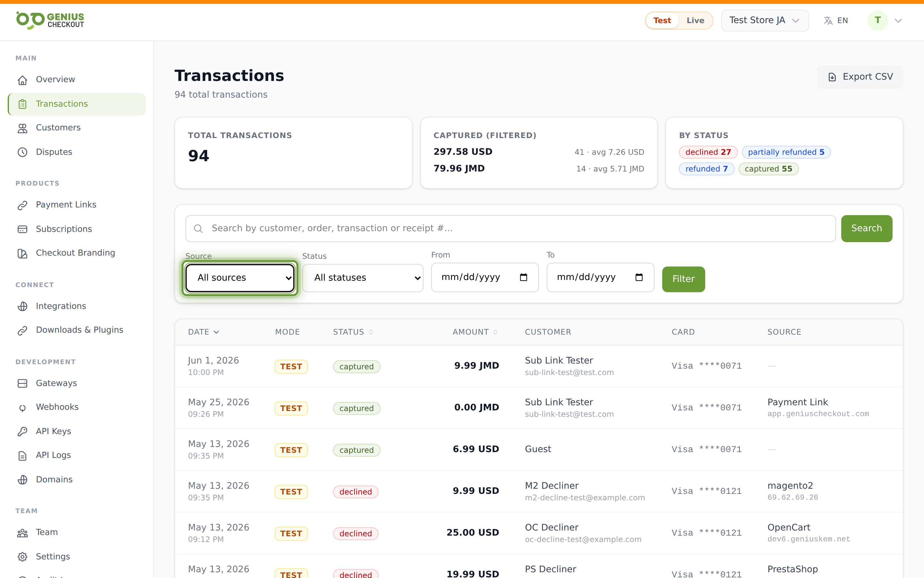Screen dimensions: 924x578
Task: Open the All sources dropdown
Action: pos(240,278)
